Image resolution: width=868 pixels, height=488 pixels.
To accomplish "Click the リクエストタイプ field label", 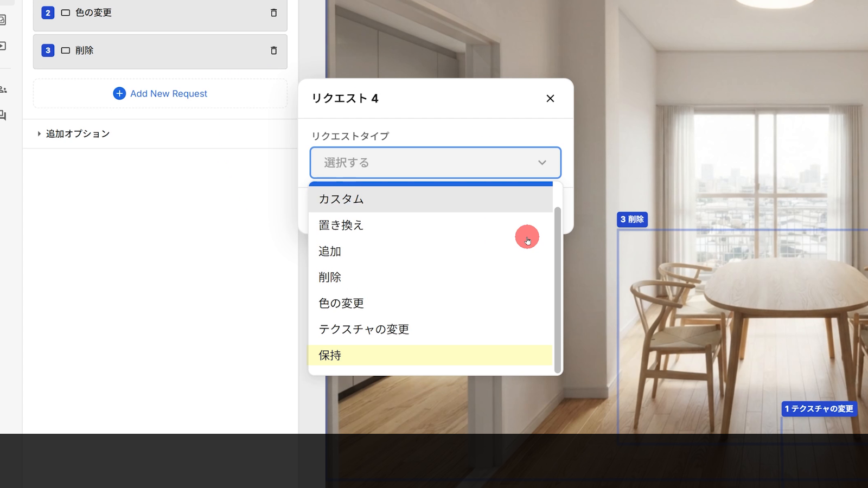I will tap(350, 136).
